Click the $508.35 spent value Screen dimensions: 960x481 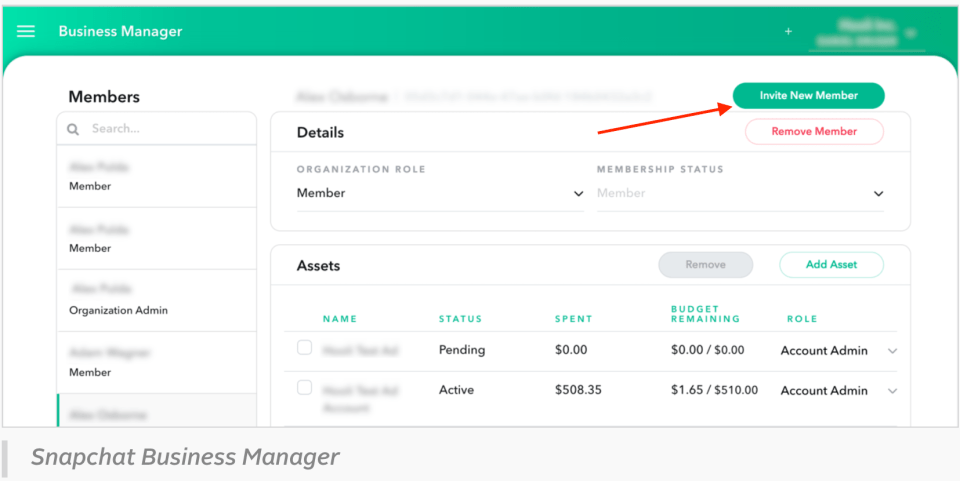pos(578,390)
